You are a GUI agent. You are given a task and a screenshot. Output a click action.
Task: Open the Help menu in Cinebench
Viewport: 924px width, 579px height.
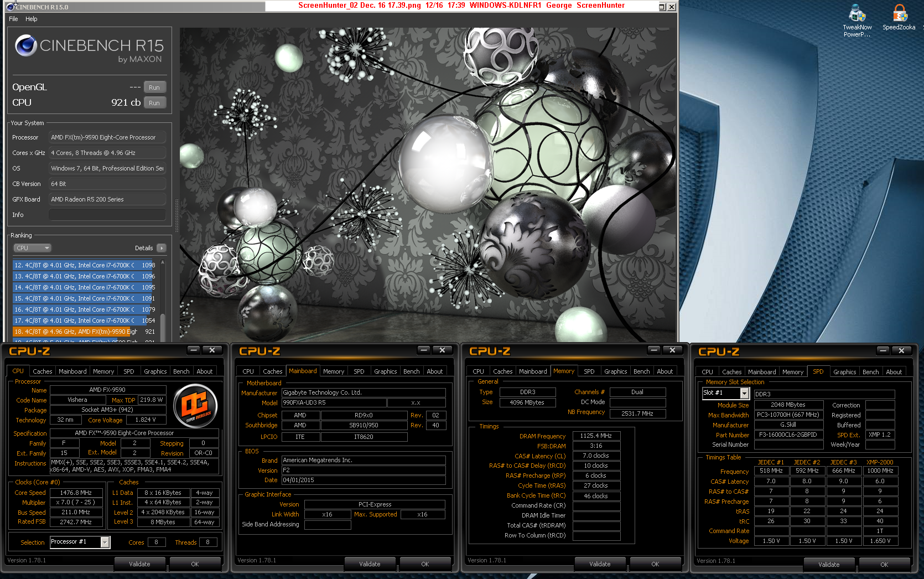pyautogui.click(x=32, y=19)
